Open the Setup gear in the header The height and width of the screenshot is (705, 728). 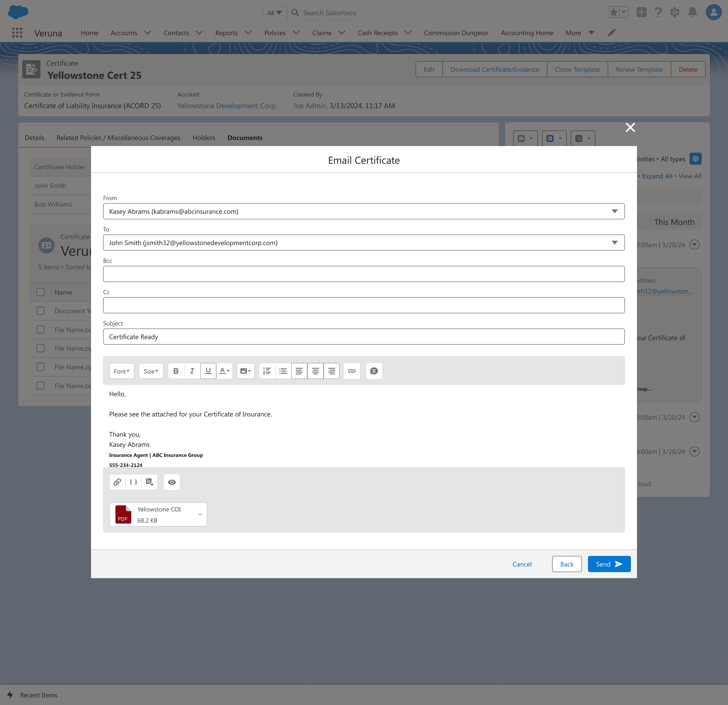point(674,12)
